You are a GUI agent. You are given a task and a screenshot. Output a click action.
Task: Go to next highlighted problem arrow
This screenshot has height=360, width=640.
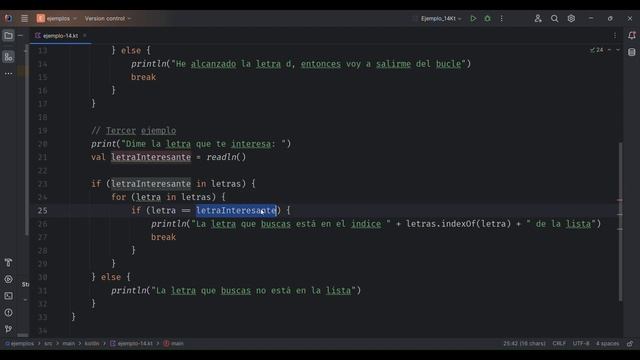pyautogui.click(x=618, y=50)
